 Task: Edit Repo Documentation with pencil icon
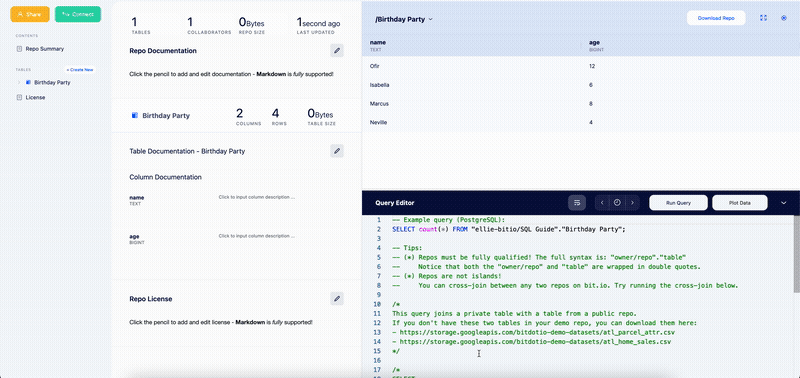pyautogui.click(x=337, y=51)
